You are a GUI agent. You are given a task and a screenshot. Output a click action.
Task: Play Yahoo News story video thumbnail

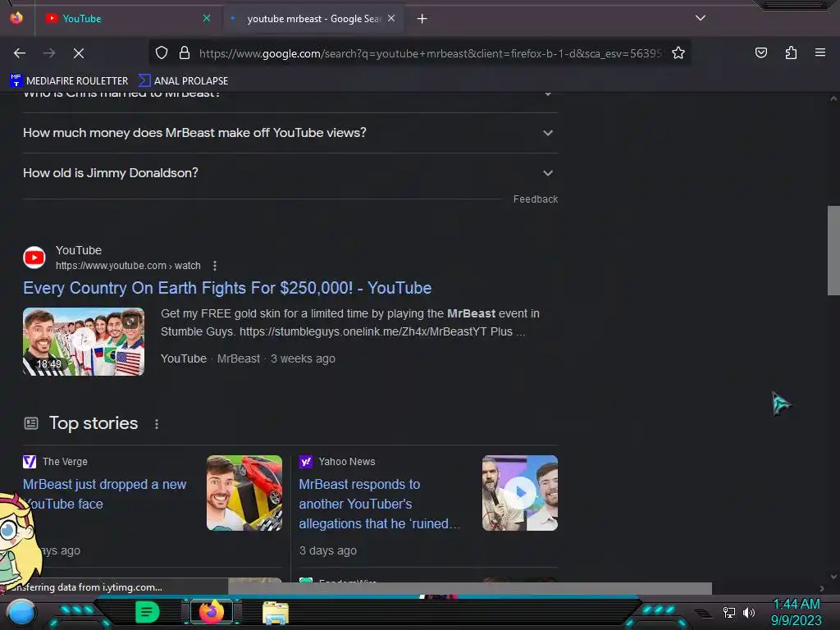pyautogui.click(x=519, y=493)
